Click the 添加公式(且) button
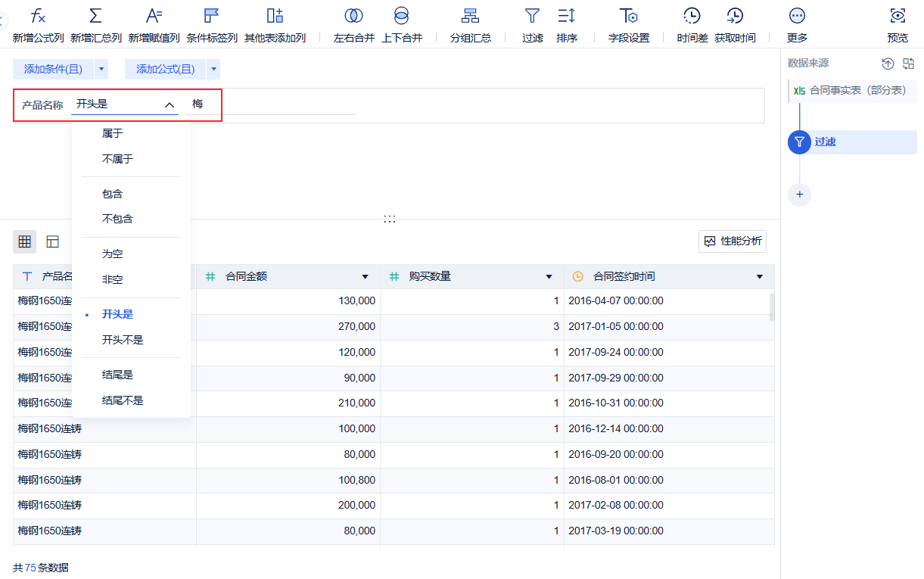 (x=165, y=70)
